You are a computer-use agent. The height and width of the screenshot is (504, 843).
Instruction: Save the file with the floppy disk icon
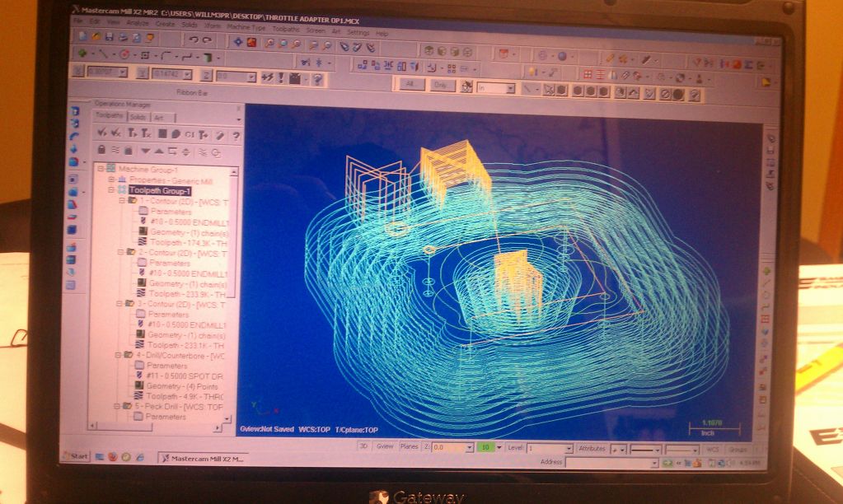(x=109, y=37)
